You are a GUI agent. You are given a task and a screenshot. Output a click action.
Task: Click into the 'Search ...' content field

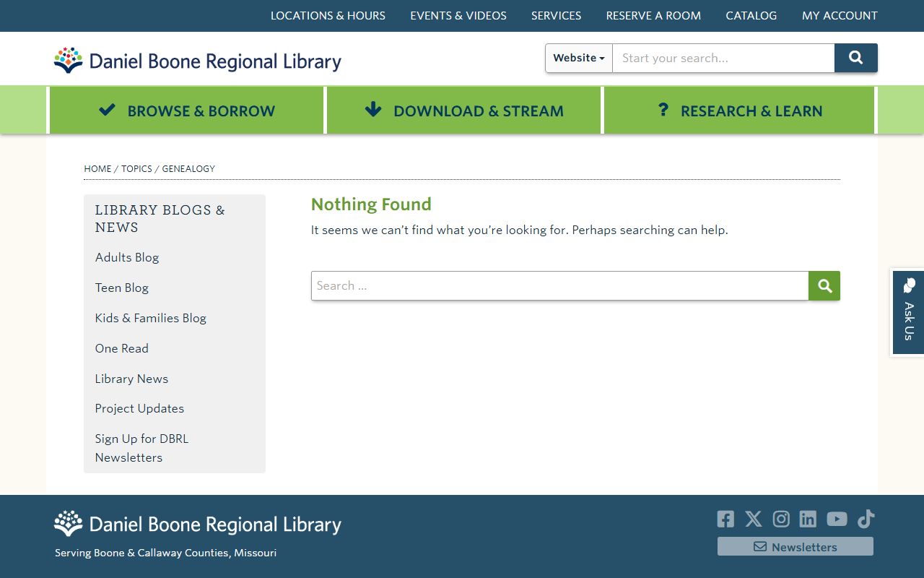tap(559, 286)
